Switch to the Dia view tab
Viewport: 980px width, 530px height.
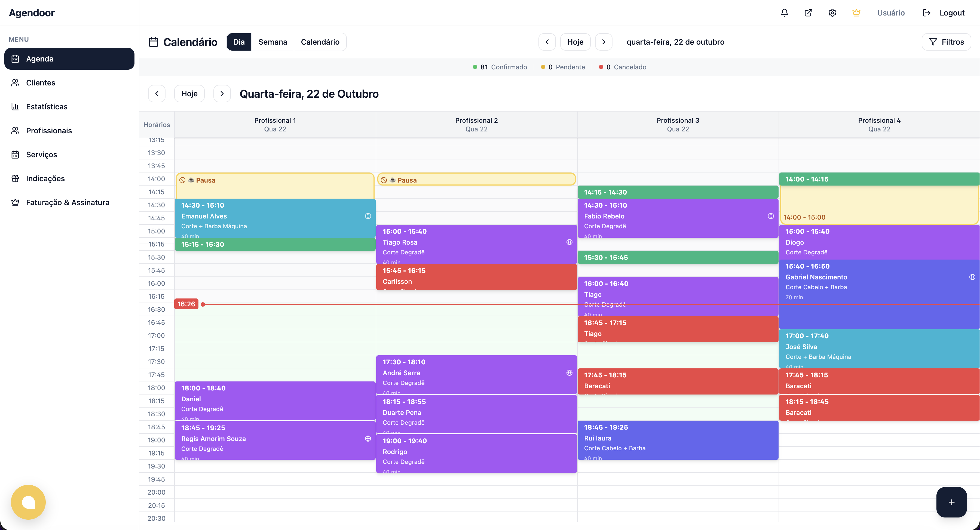239,42
